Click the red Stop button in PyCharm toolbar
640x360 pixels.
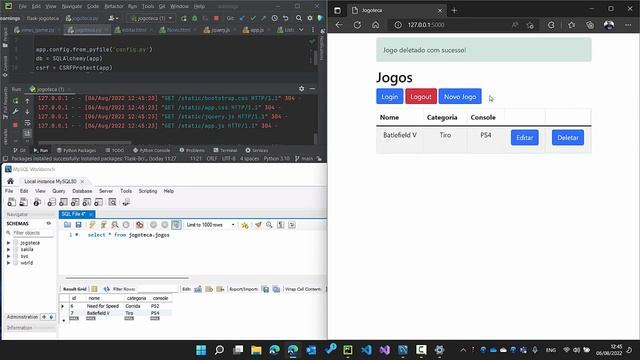[216, 18]
